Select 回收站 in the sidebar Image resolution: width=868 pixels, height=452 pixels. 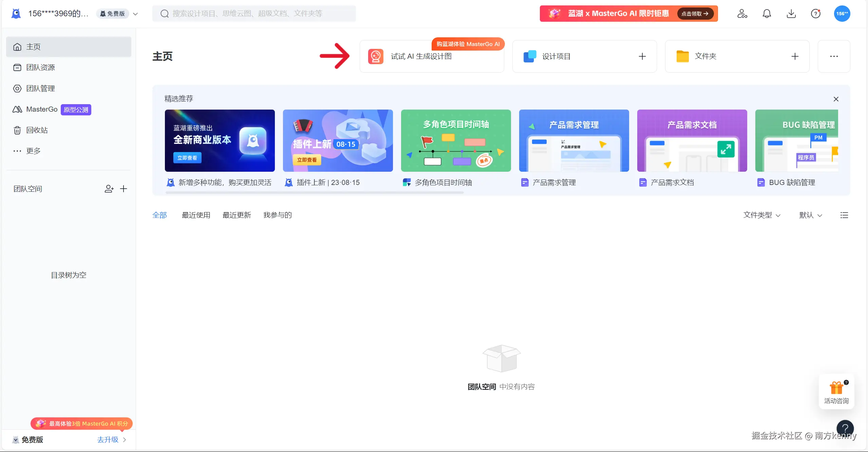pyautogui.click(x=36, y=130)
